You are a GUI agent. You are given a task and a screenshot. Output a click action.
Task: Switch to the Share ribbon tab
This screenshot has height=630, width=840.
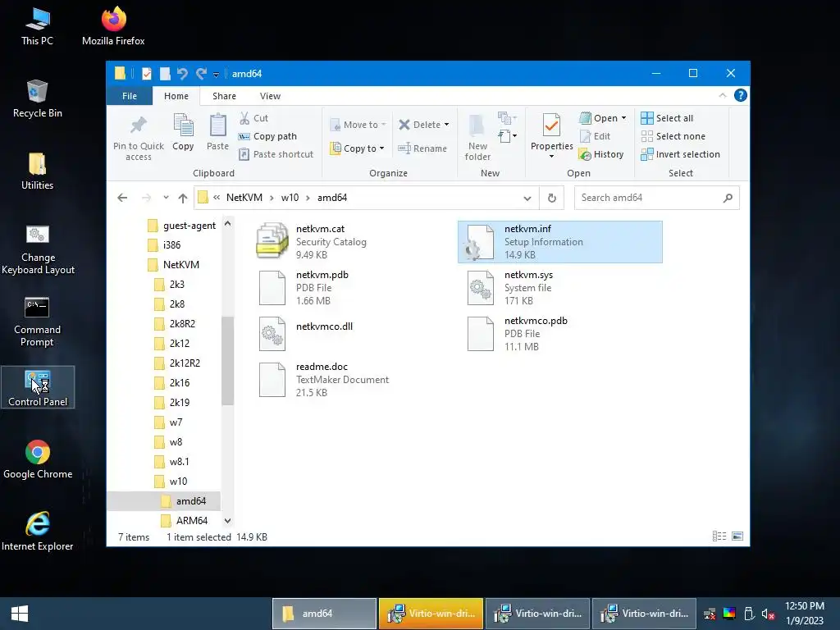224,96
